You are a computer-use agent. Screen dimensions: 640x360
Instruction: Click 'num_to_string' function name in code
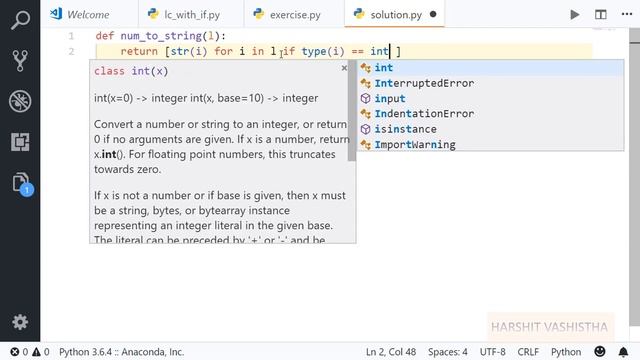pyautogui.click(x=161, y=36)
